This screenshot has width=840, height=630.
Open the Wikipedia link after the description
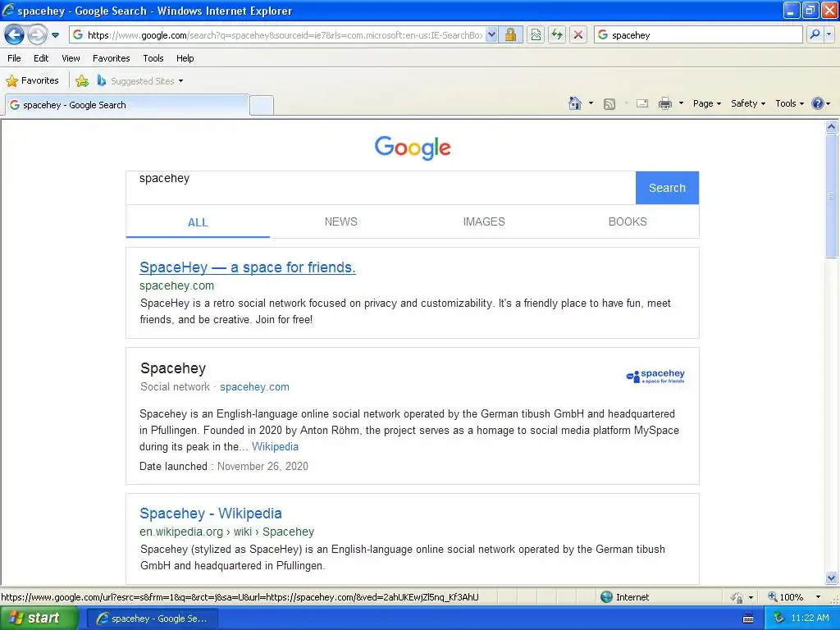275,447
